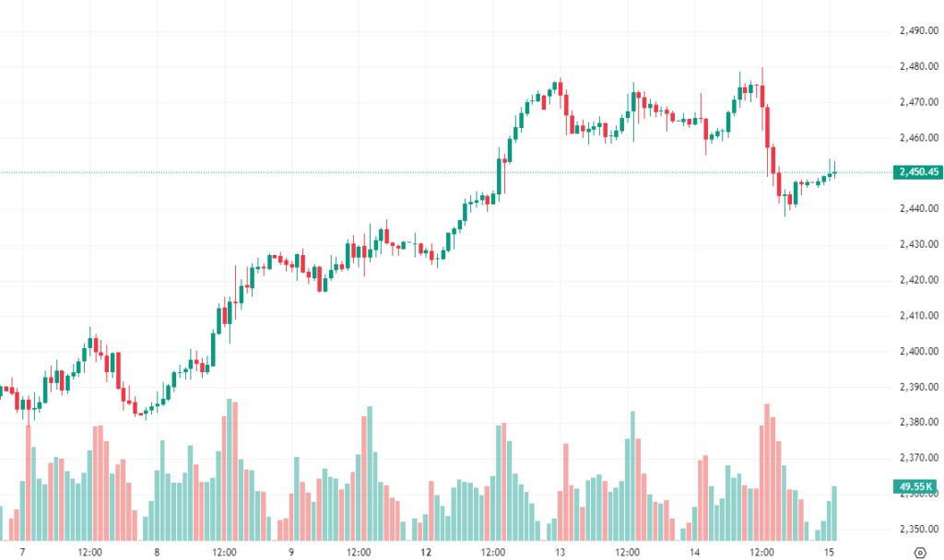Screen dimensions: 944x560
Task: Click date label 7 on time axis
Action: [21, 553]
